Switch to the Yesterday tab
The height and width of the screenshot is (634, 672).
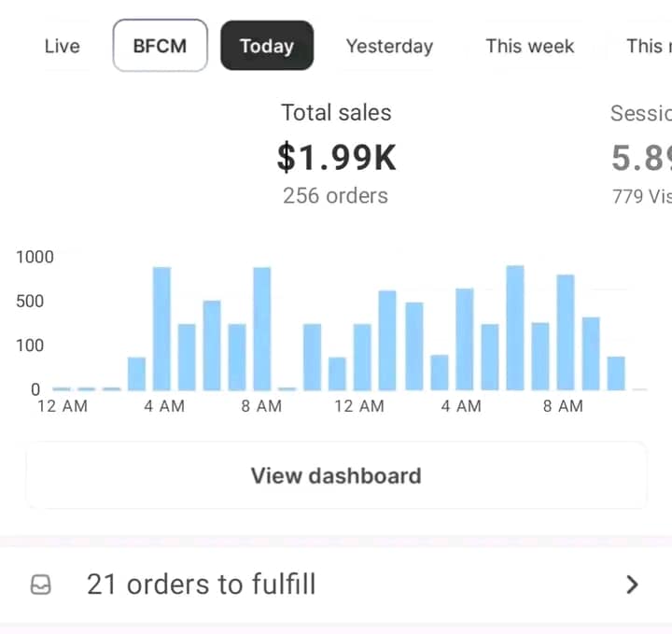tap(389, 46)
